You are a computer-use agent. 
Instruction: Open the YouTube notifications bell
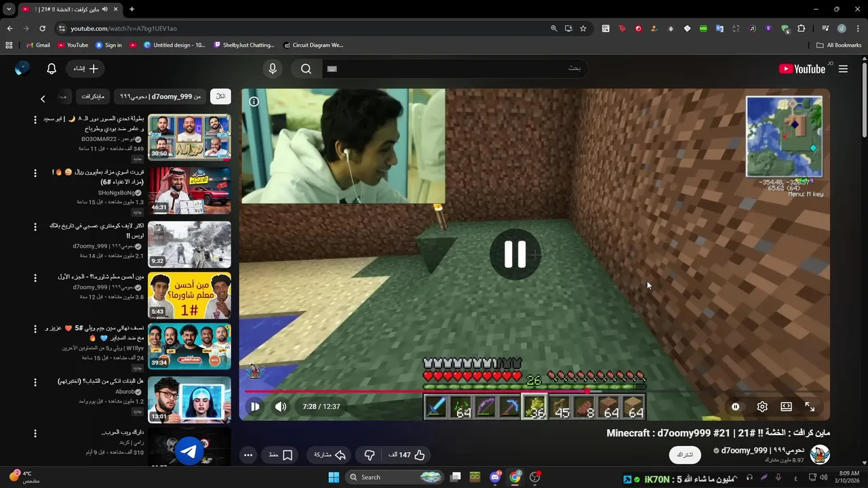click(52, 68)
